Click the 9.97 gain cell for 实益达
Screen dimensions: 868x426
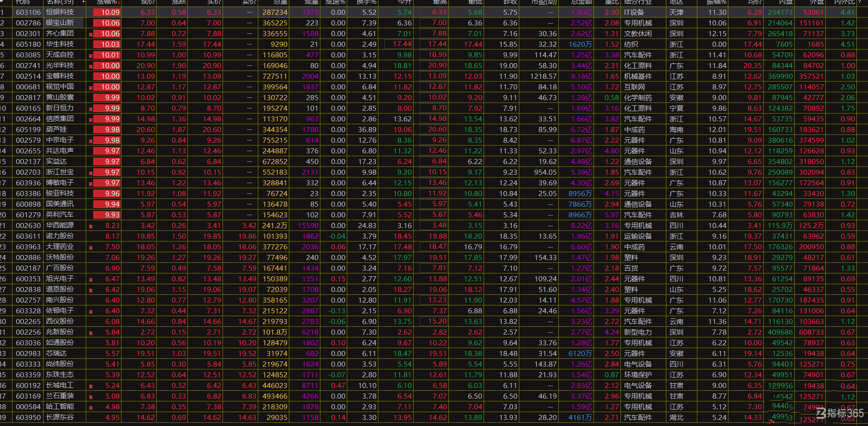point(107,161)
